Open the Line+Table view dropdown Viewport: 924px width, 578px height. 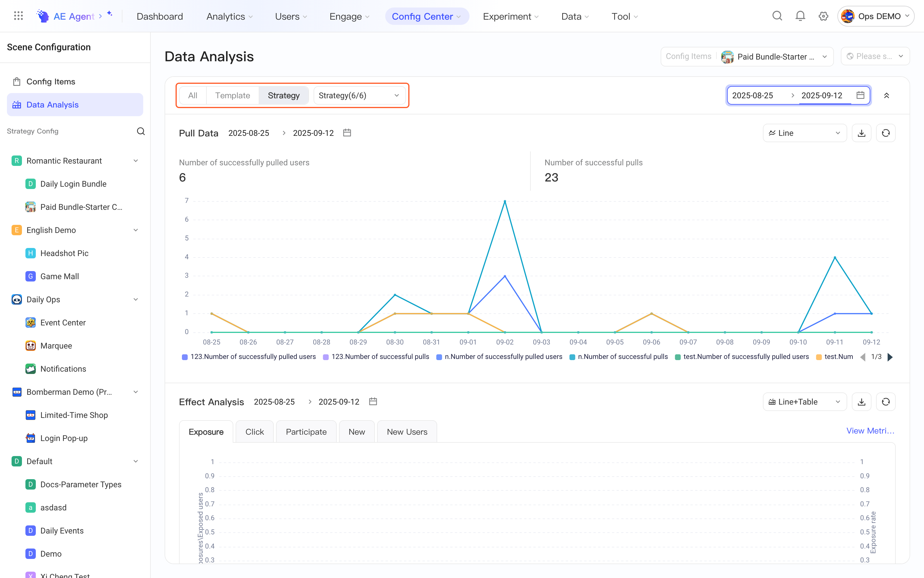[804, 402]
